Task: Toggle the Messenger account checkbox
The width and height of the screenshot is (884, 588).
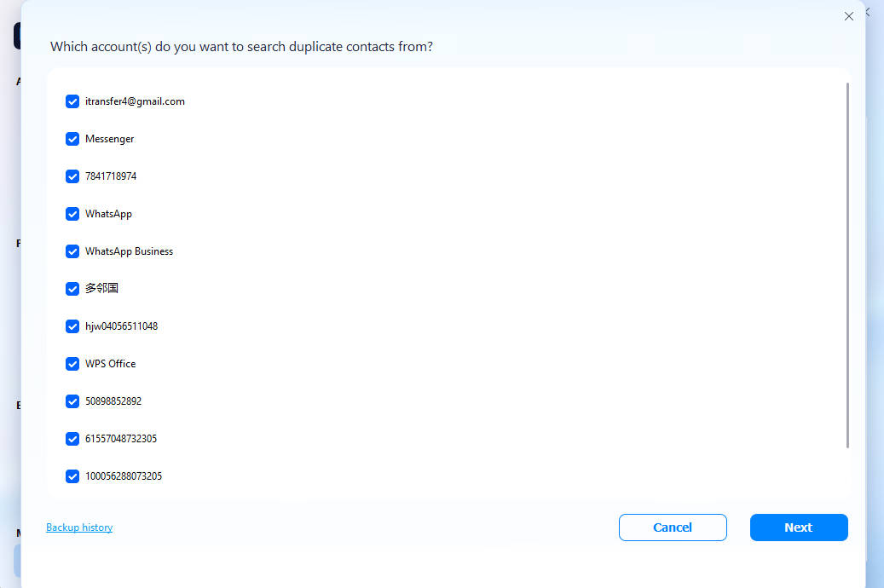Action: 72,139
